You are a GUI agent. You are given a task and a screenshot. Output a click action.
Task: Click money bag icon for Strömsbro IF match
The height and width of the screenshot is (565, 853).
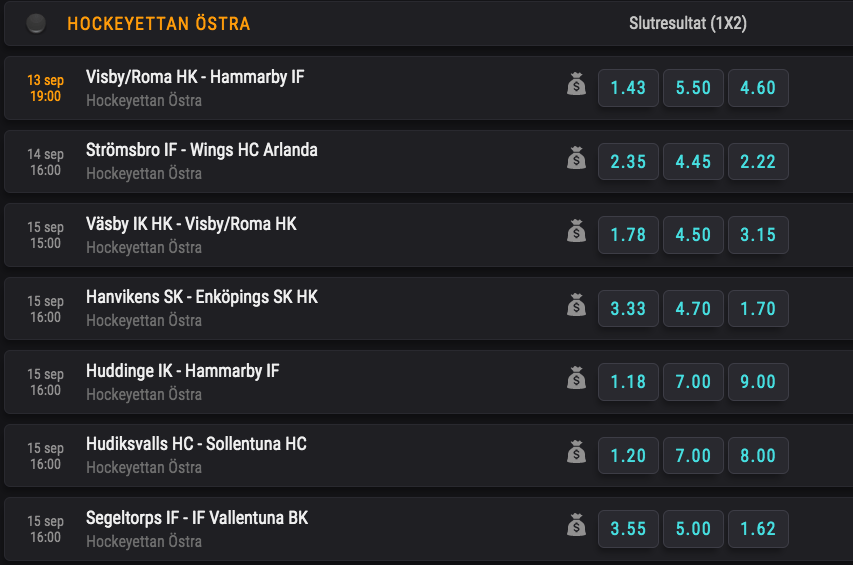point(576,158)
